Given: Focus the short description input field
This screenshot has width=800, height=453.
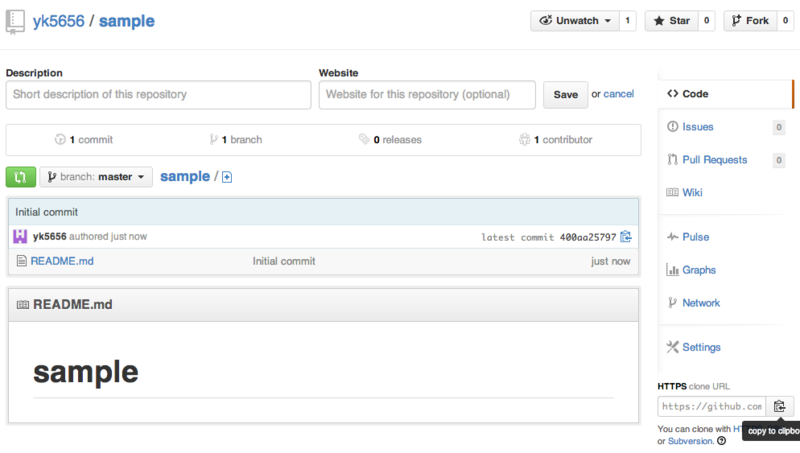Looking at the screenshot, I should click(x=158, y=94).
